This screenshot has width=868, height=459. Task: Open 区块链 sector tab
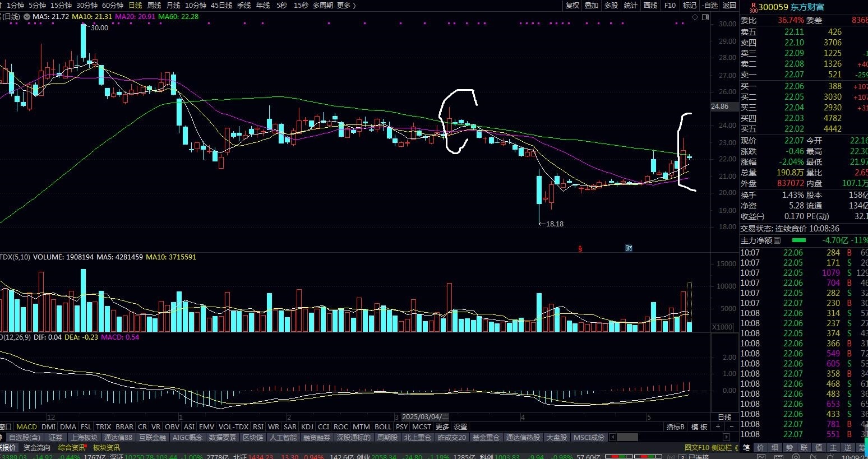pos(253,437)
